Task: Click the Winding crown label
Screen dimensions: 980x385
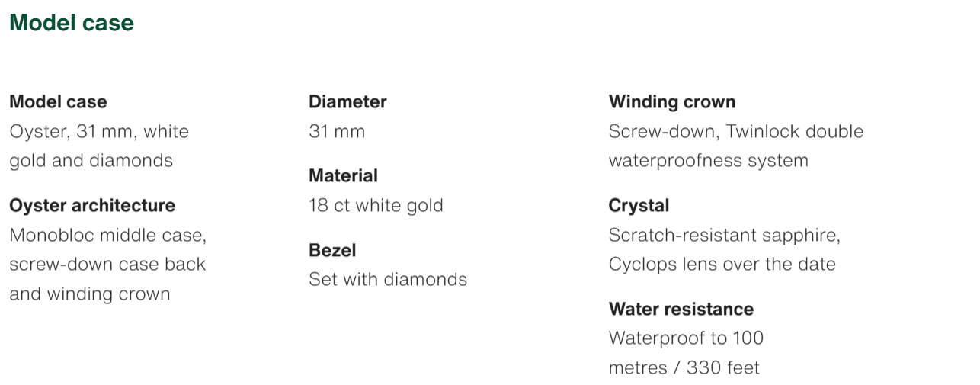Action: click(672, 101)
